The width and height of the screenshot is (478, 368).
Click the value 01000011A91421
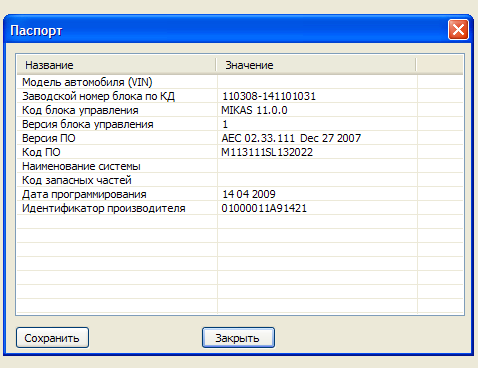[264, 208]
